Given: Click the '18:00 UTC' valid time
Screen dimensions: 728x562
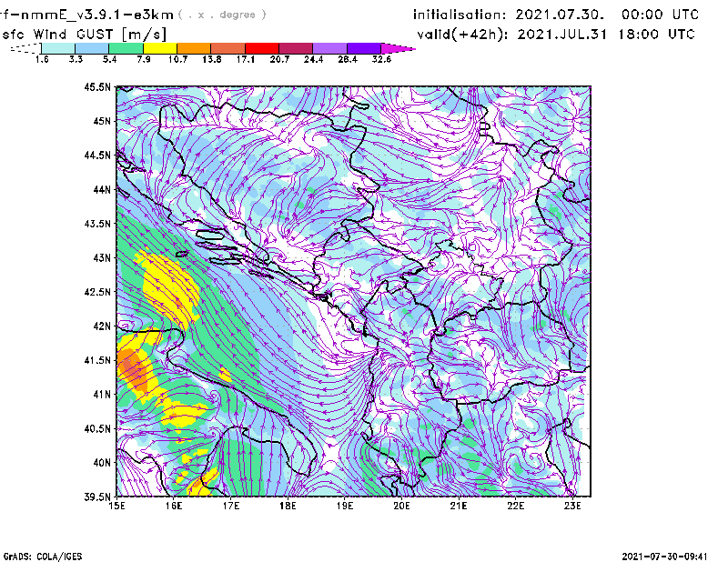Looking at the screenshot, I should 656,35.
